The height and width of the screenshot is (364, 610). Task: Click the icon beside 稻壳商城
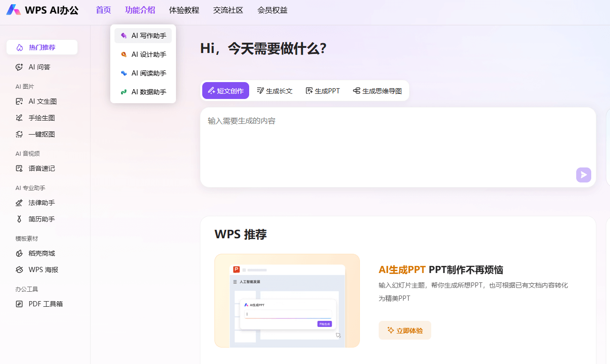coord(19,253)
